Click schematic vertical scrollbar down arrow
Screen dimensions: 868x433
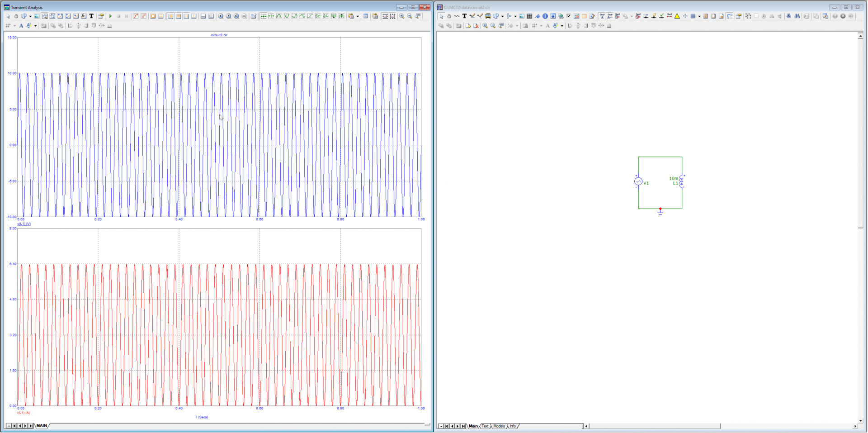[860, 420]
